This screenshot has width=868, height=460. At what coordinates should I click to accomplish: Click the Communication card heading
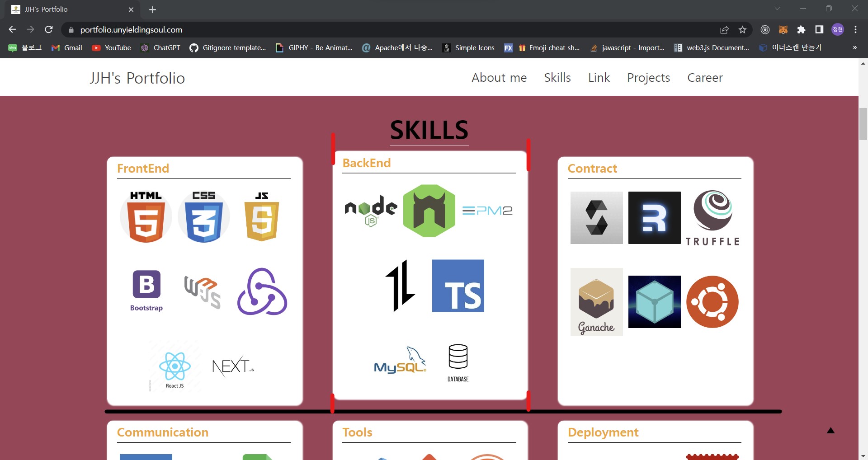[x=163, y=432]
